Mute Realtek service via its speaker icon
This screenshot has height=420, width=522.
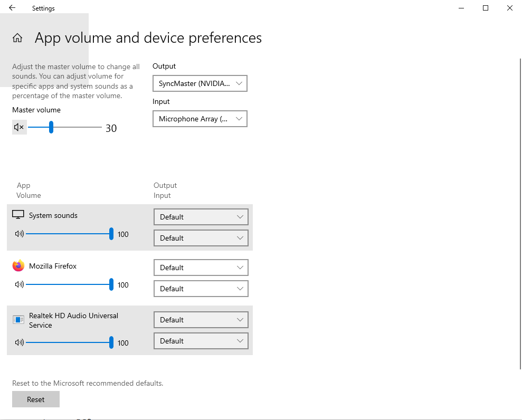(20, 342)
